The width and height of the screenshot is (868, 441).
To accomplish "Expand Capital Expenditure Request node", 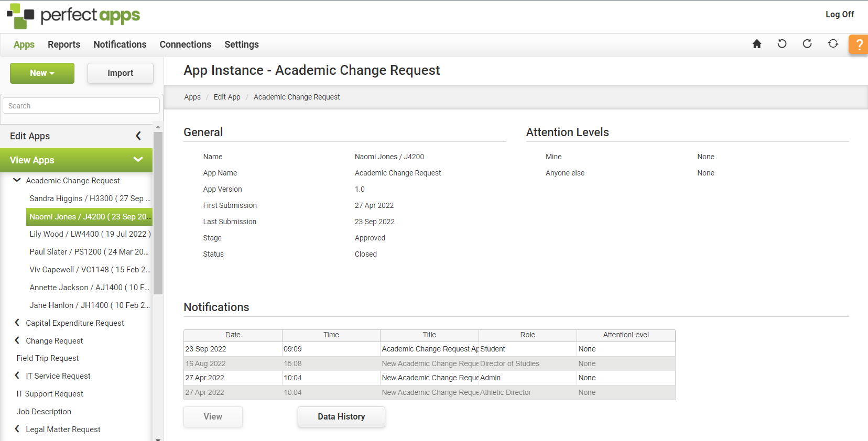I will click(17, 323).
